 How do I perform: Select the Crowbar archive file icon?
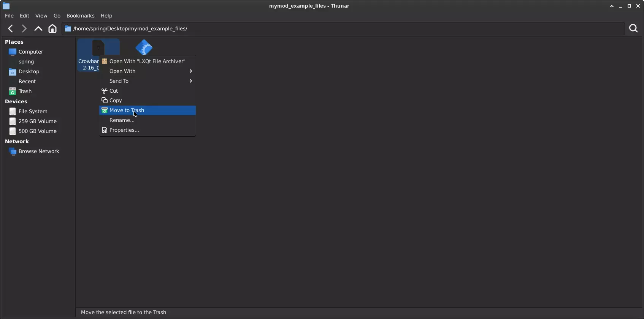coord(98,48)
